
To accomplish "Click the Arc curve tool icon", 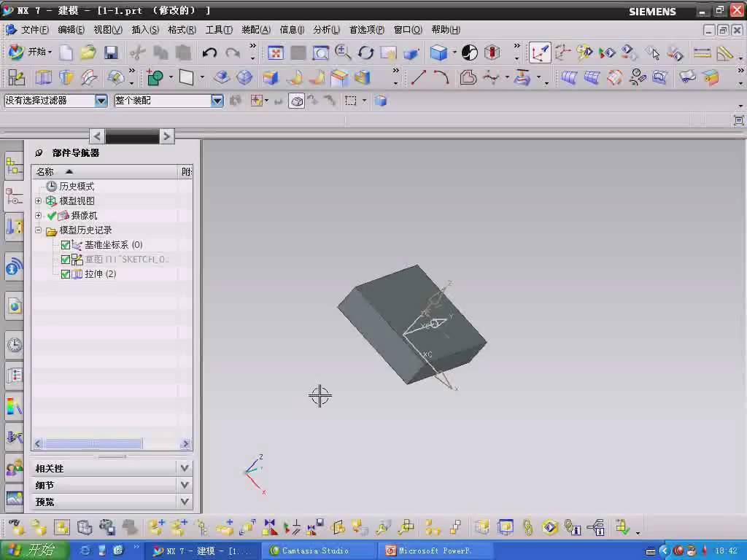I will [441, 77].
